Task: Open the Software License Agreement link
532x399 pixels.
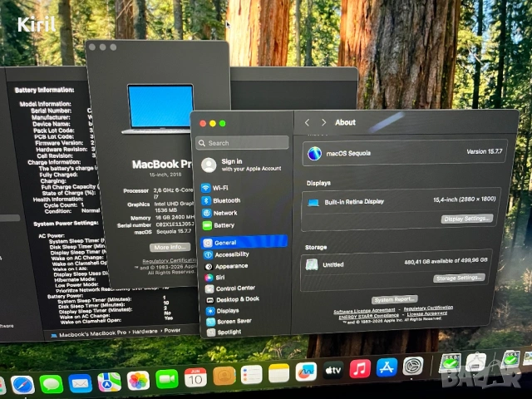Action: [x=364, y=311]
